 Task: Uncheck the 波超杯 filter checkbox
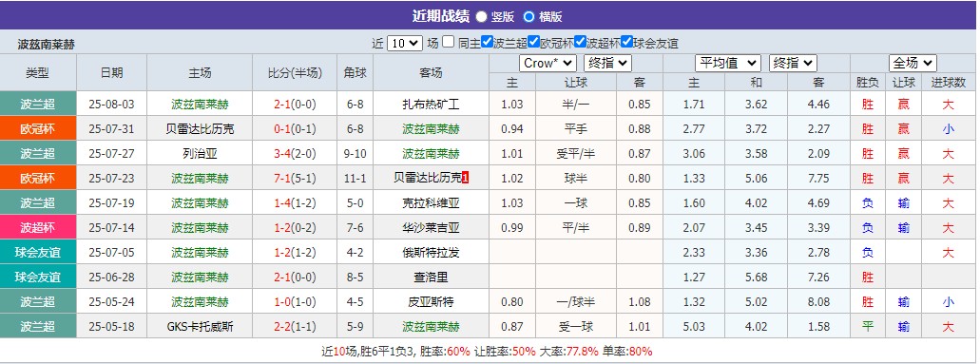580,42
